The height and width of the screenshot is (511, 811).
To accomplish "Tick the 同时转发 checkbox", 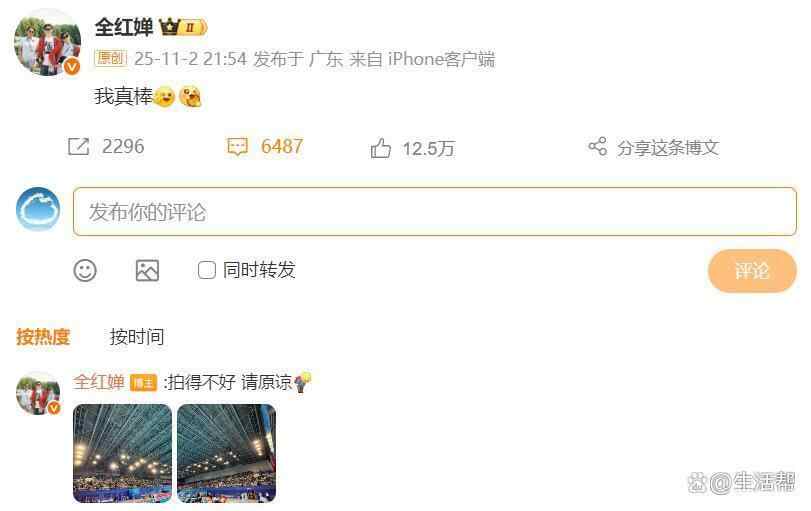I will (x=207, y=270).
